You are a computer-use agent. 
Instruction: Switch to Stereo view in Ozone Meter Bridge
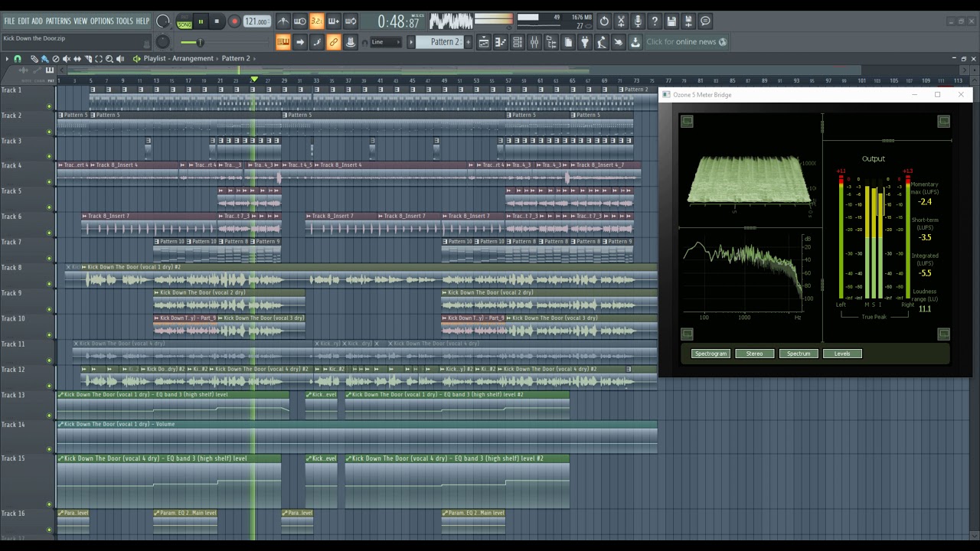click(x=755, y=354)
